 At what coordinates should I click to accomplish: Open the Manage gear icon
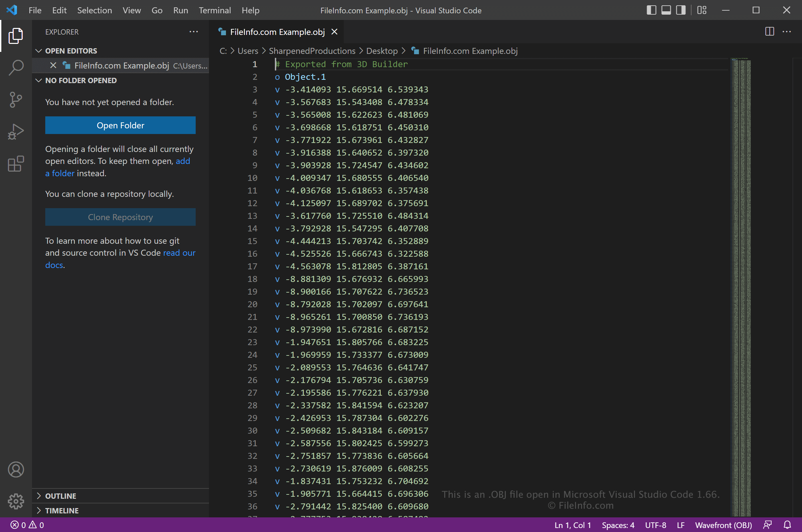[x=16, y=501]
